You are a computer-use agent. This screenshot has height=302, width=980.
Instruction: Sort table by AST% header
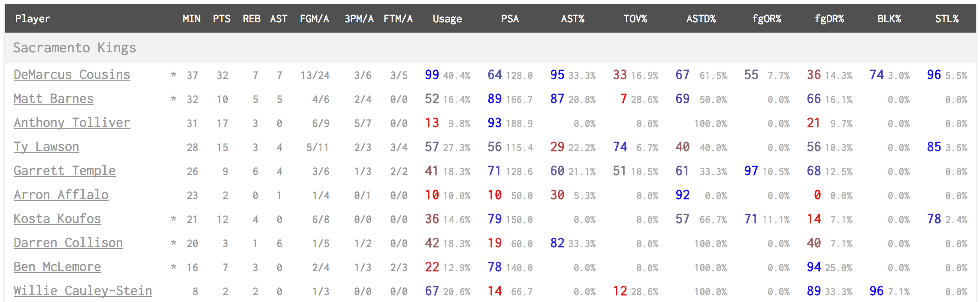point(572,19)
